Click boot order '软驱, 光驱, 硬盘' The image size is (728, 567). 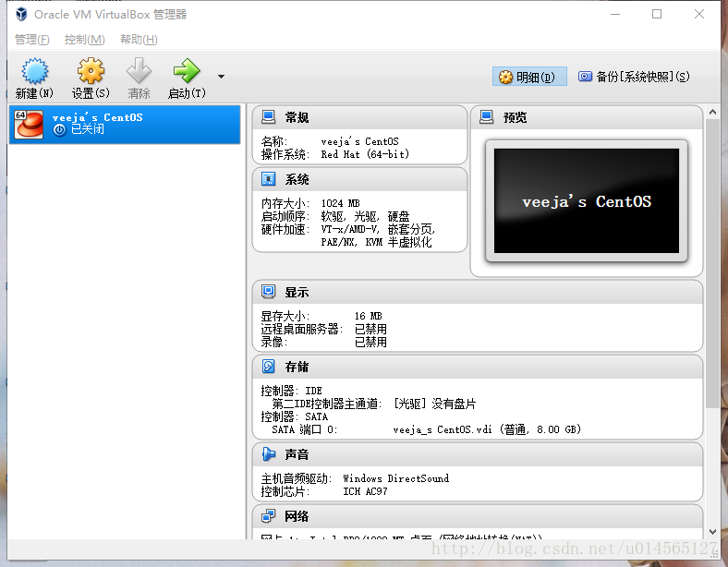[366, 216]
